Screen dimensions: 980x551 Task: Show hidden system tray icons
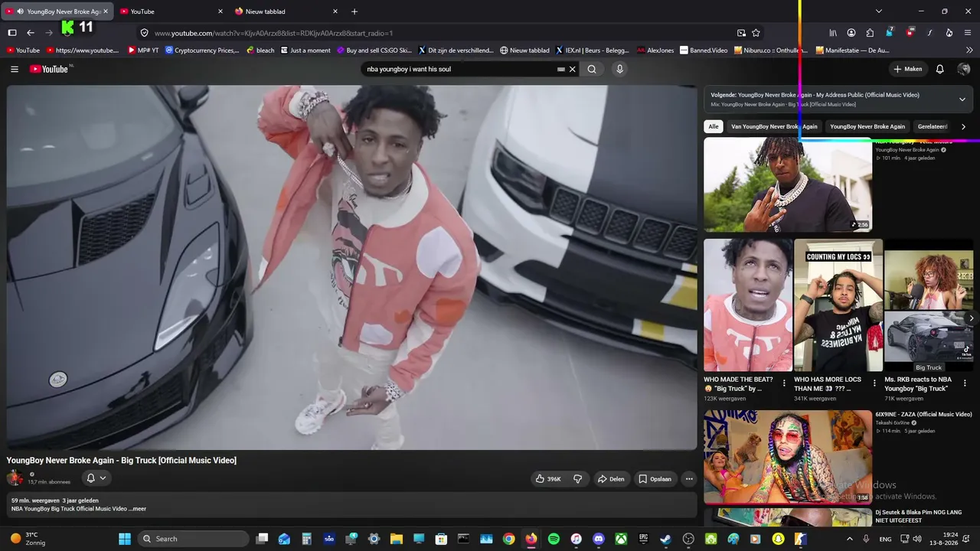click(849, 539)
